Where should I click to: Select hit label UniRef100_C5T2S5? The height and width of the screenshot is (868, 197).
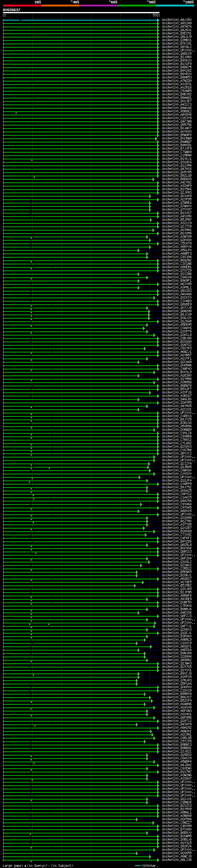click(x=177, y=741)
